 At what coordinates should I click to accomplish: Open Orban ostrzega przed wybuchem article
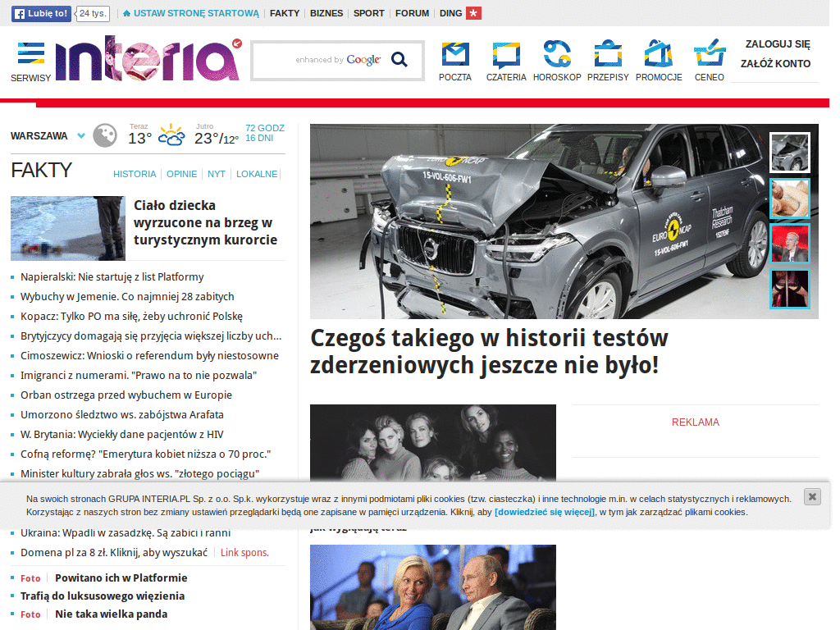coord(126,395)
